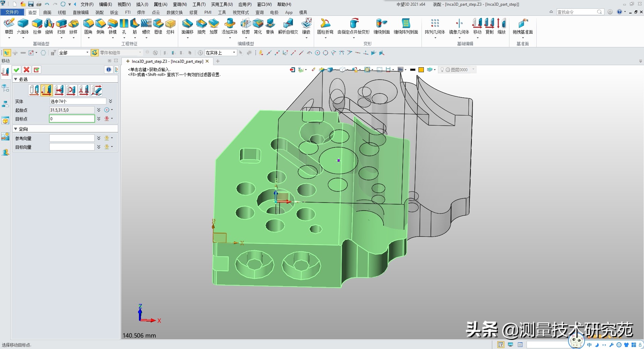Viewport: 644px width, 349px height.
Task: Select the 修剪 trim tool
Action: tap(246, 26)
